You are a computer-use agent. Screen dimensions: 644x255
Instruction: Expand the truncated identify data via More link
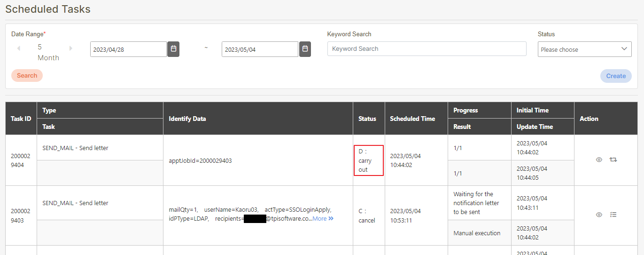[x=323, y=219]
